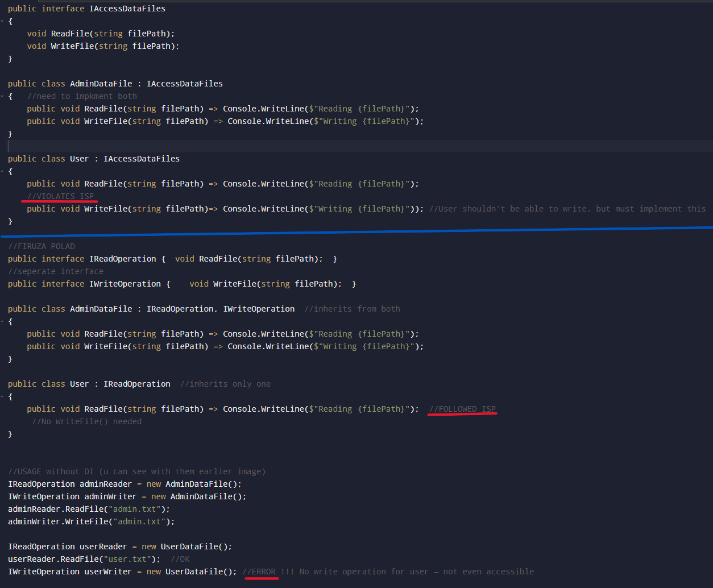Viewport: 713px width, 588px height.
Task: Click the //seperate interface comment
Action: pos(56,271)
